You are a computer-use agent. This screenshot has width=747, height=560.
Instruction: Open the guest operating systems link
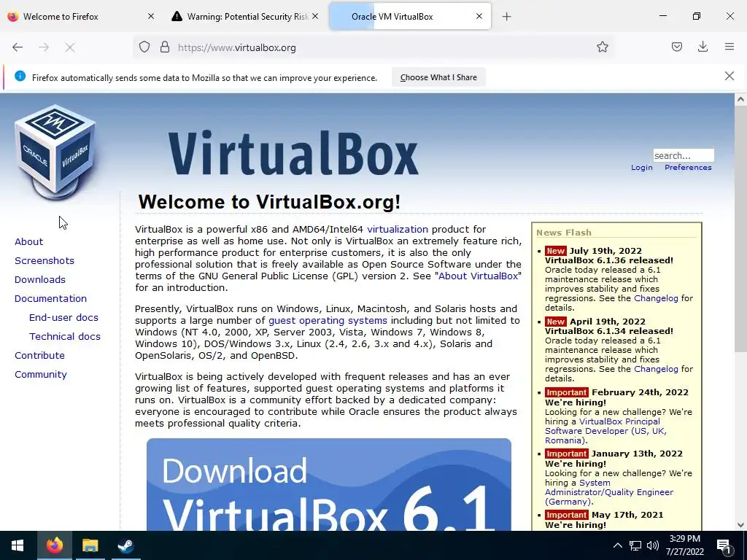[328, 321]
